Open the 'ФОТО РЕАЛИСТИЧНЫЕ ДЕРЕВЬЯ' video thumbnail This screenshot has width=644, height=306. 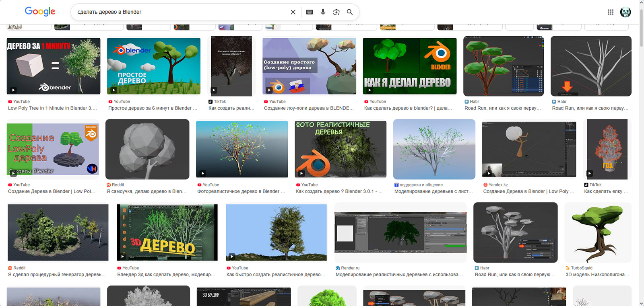point(340,149)
